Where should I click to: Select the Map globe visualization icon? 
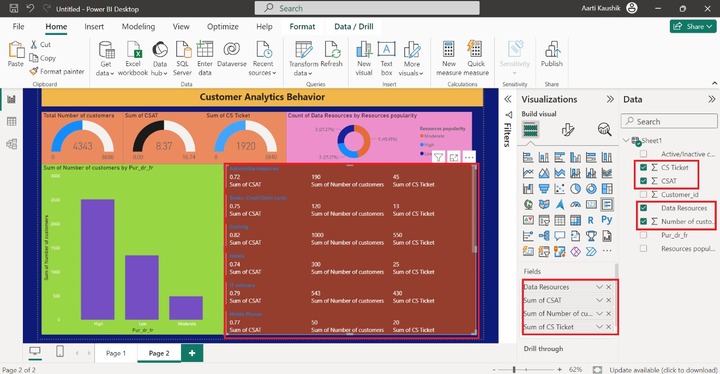coord(528,204)
